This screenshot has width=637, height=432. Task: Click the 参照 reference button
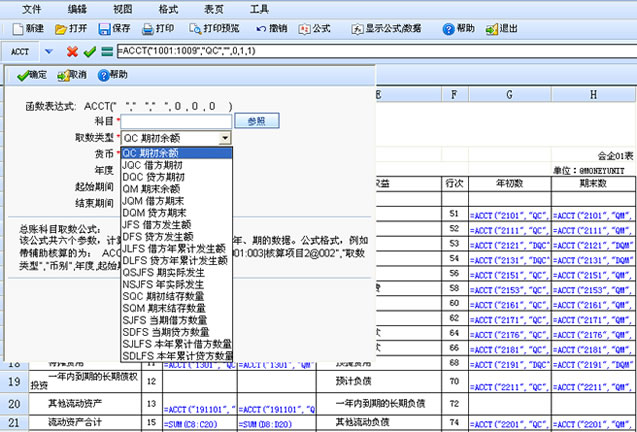click(x=257, y=121)
